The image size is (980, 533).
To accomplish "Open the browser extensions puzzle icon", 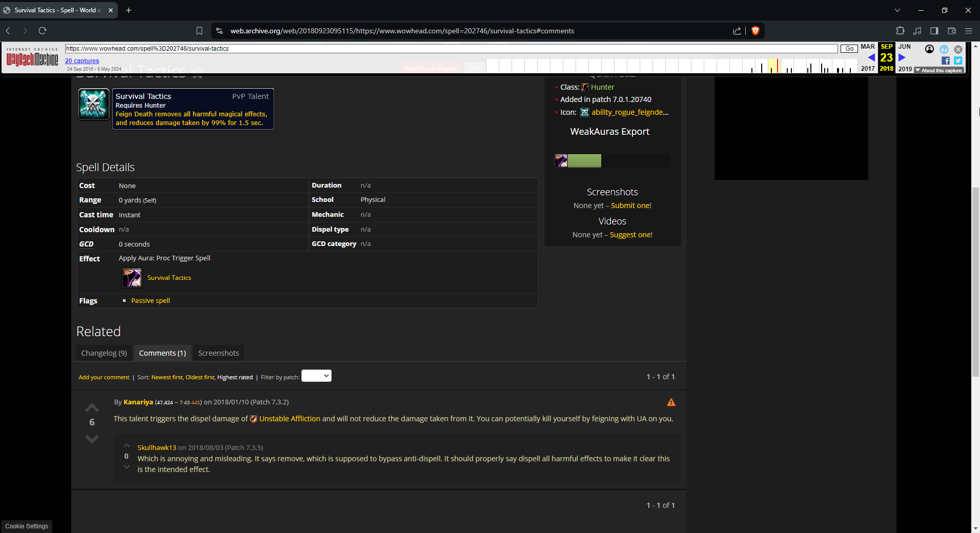I will point(900,31).
